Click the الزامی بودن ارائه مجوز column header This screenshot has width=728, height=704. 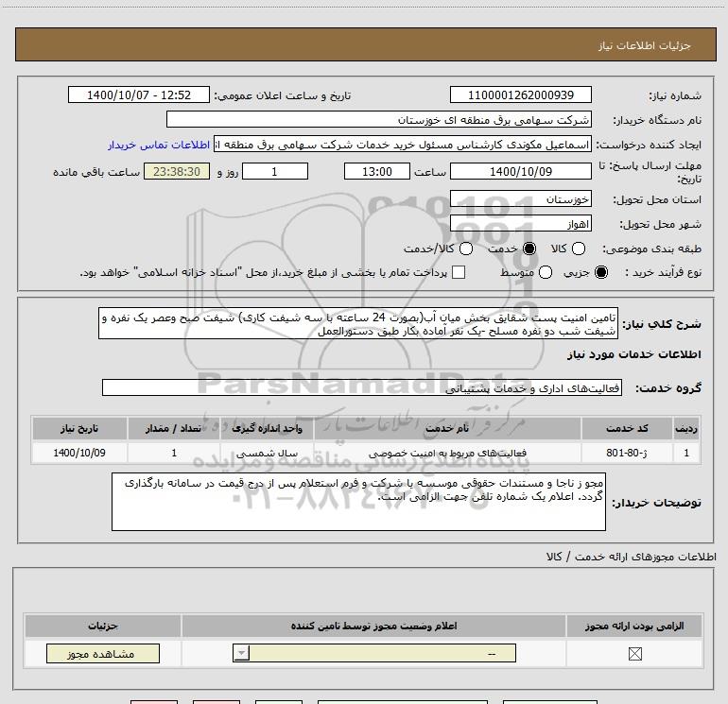tap(634, 626)
